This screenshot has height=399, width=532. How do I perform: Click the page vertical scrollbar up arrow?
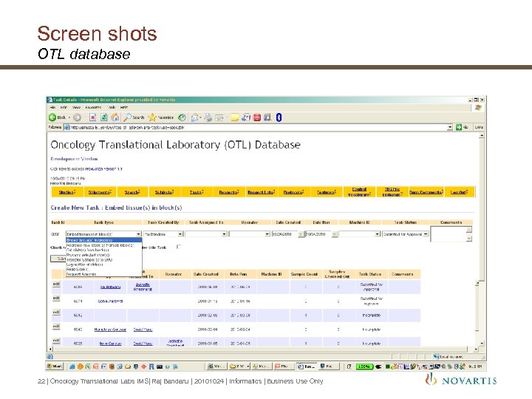click(482, 135)
